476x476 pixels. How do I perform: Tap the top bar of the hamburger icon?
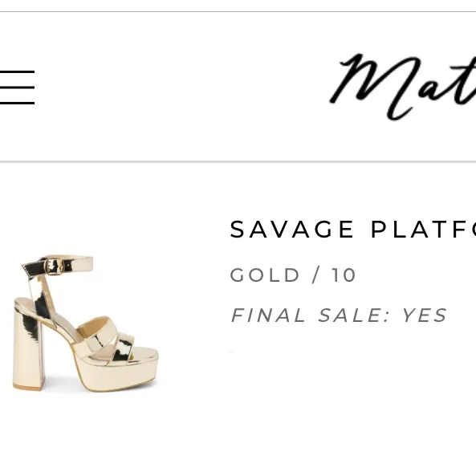click(17, 72)
